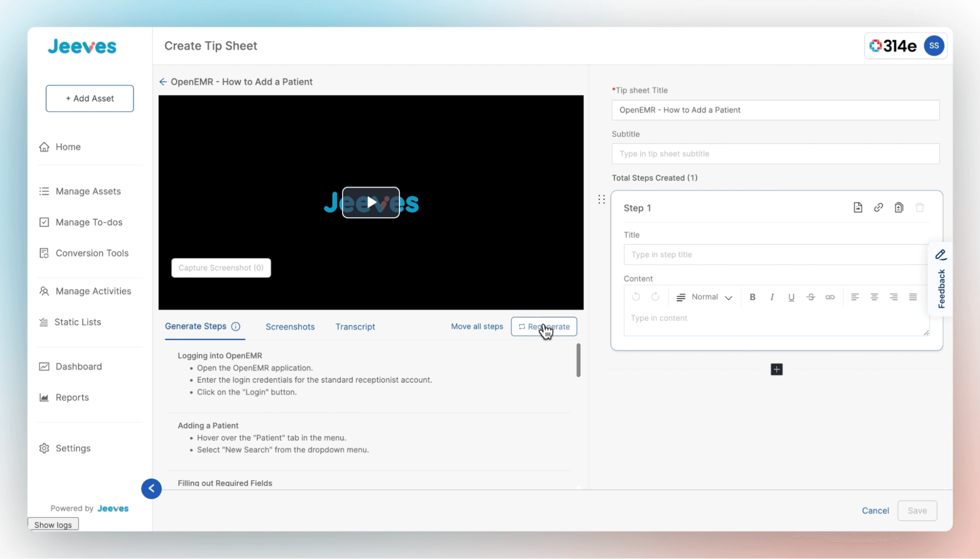Open Manage Assets menu item
Image resolution: width=980 pixels, height=559 pixels.
(88, 191)
